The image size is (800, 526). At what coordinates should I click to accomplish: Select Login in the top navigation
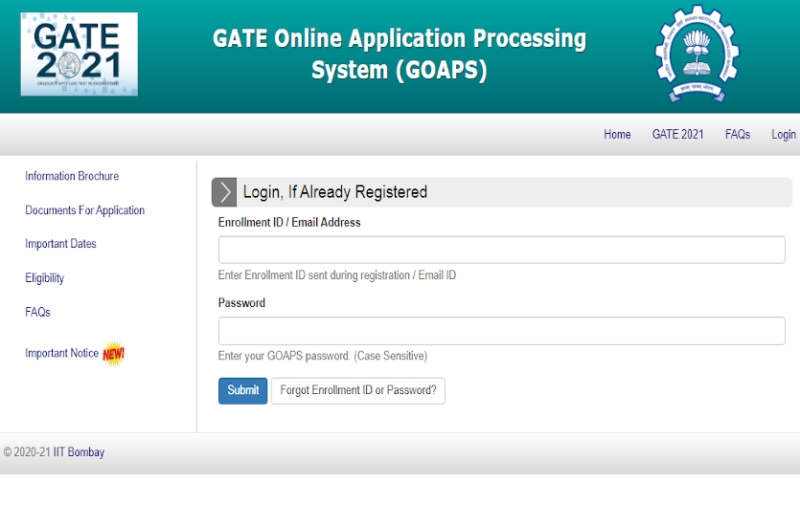tap(783, 135)
